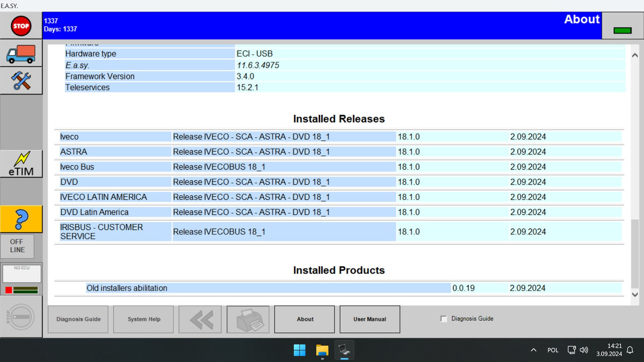The width and height of the screenshot is (644, 362).
Task: Open the Diagnosis Guide button
Action: pos(78,319)
